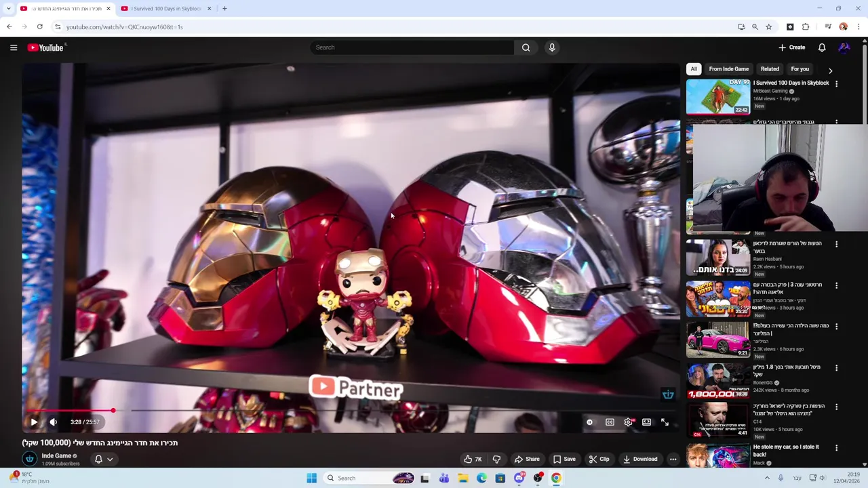868x488 pixels.
Task: Start voice search with the microphone
Action: 552,47
